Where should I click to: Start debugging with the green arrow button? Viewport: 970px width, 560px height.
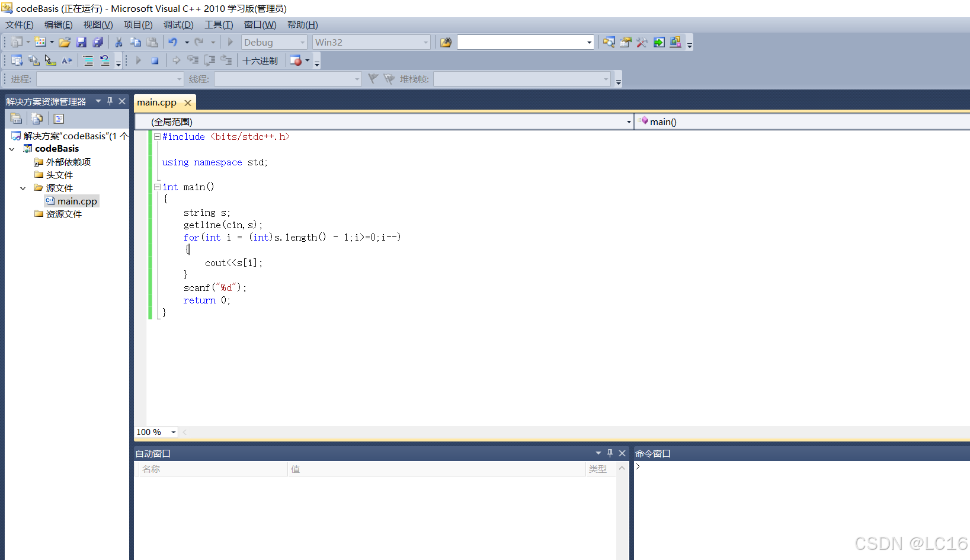point(230,41)
